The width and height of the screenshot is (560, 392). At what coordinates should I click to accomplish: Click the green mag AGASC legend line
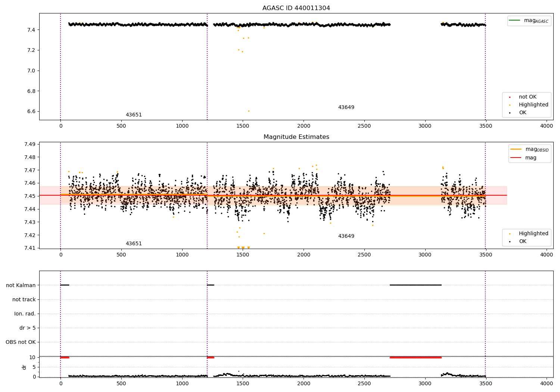click(x=515, y=20)
